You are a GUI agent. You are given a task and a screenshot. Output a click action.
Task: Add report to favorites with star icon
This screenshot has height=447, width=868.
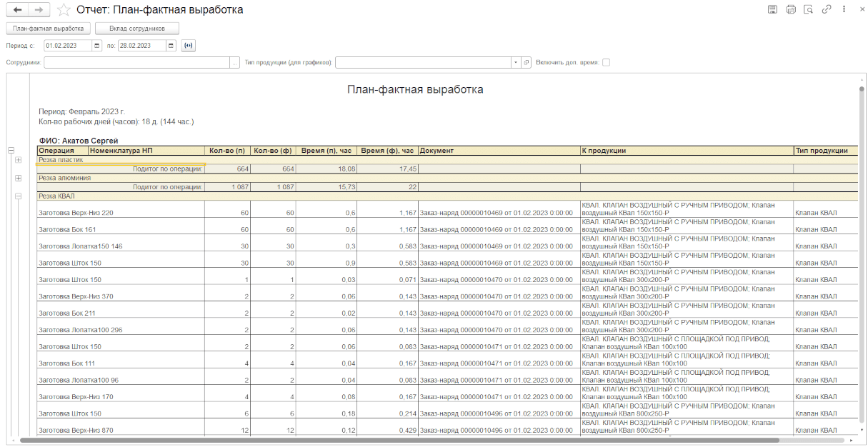pyautogui.click(x=64, y=10)
